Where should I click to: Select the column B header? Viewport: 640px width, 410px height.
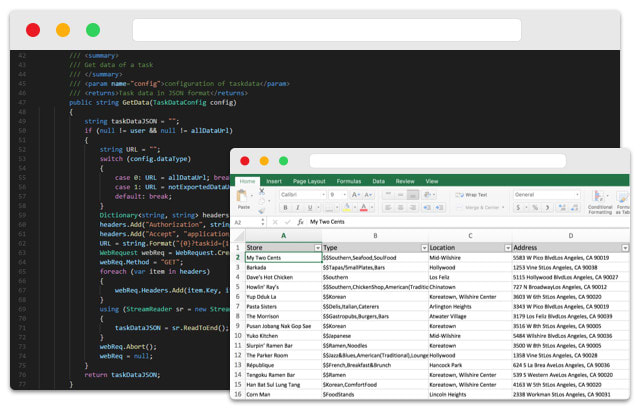375,236
